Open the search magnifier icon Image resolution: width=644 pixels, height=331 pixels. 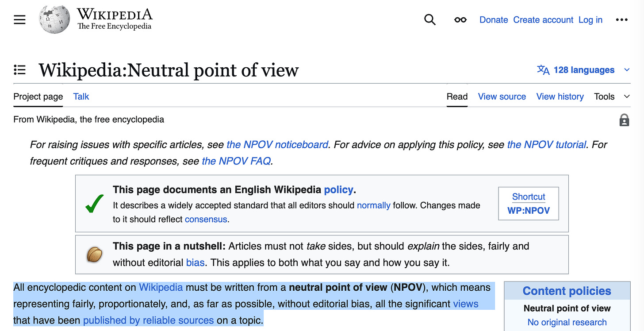click(x=429, y=19)
